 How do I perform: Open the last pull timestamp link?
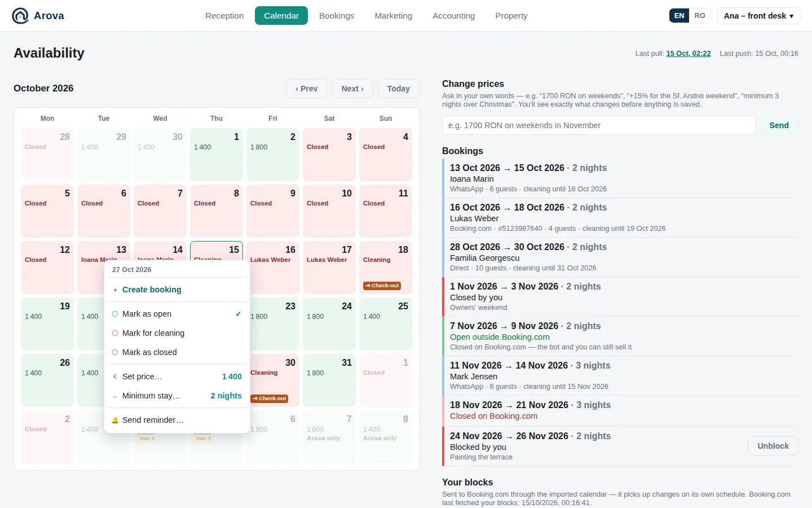point(689,54)
